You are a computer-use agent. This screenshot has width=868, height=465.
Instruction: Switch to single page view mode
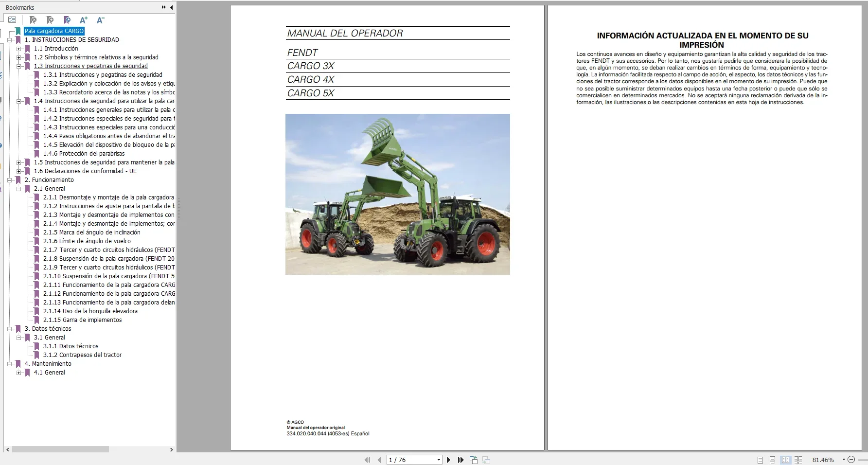pyautogui.click(x=760, y=460)
